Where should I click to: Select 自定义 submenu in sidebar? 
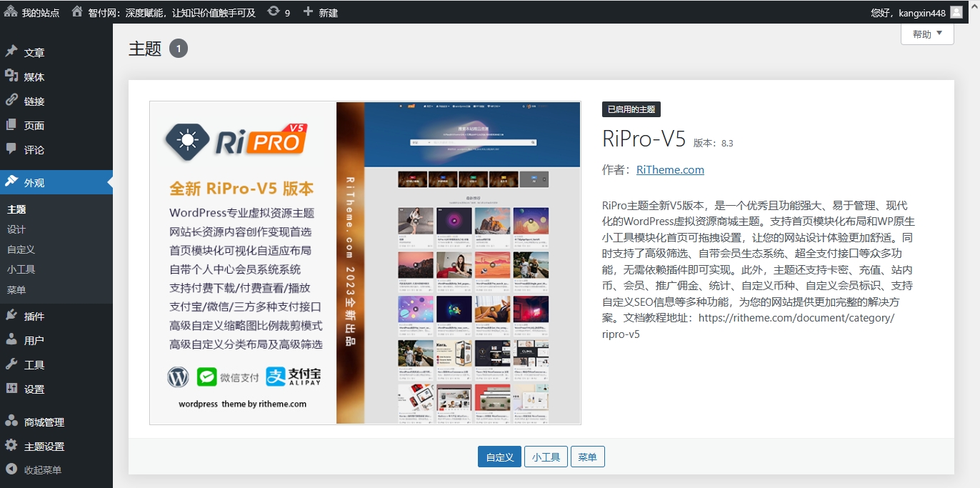click(x=21, y=249)
